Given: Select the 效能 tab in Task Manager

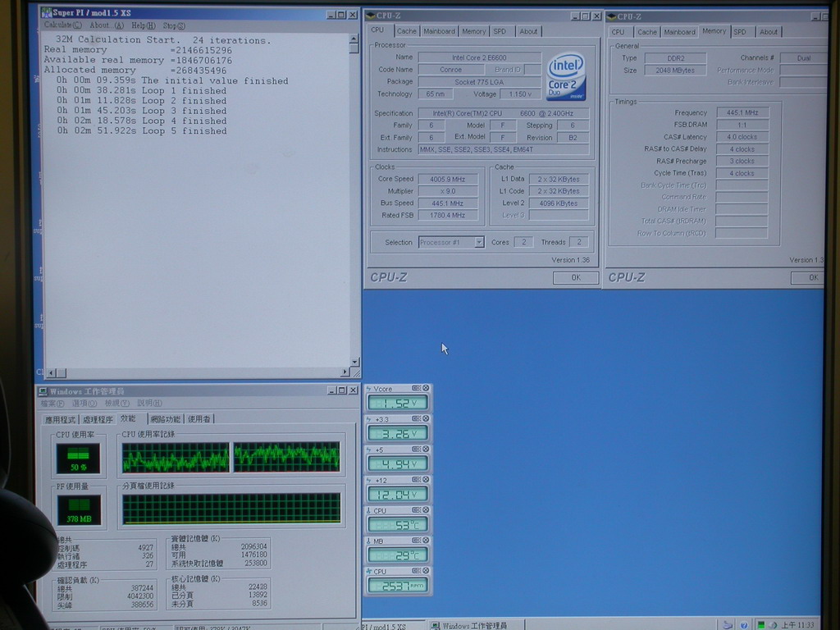Looking at the screenshot, I should click(128, 418).
